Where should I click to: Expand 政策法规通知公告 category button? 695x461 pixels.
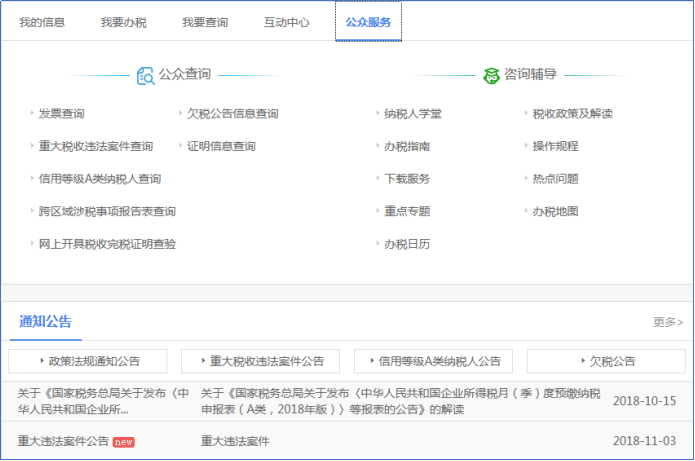tap(88, 361)
